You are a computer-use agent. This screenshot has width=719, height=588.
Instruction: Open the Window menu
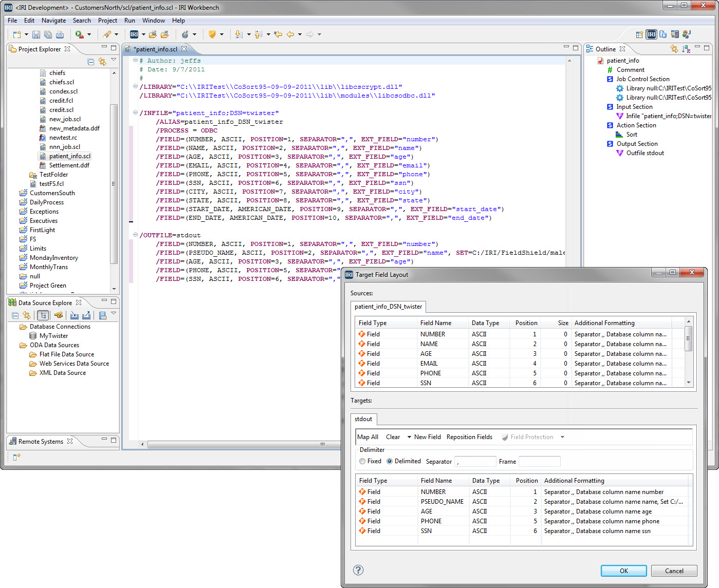153,21
